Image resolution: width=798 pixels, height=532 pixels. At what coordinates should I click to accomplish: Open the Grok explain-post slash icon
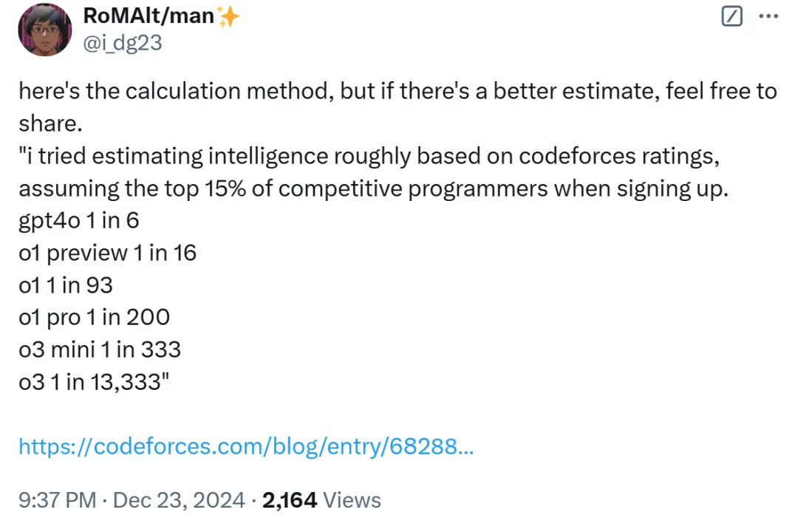click(731, 16)
